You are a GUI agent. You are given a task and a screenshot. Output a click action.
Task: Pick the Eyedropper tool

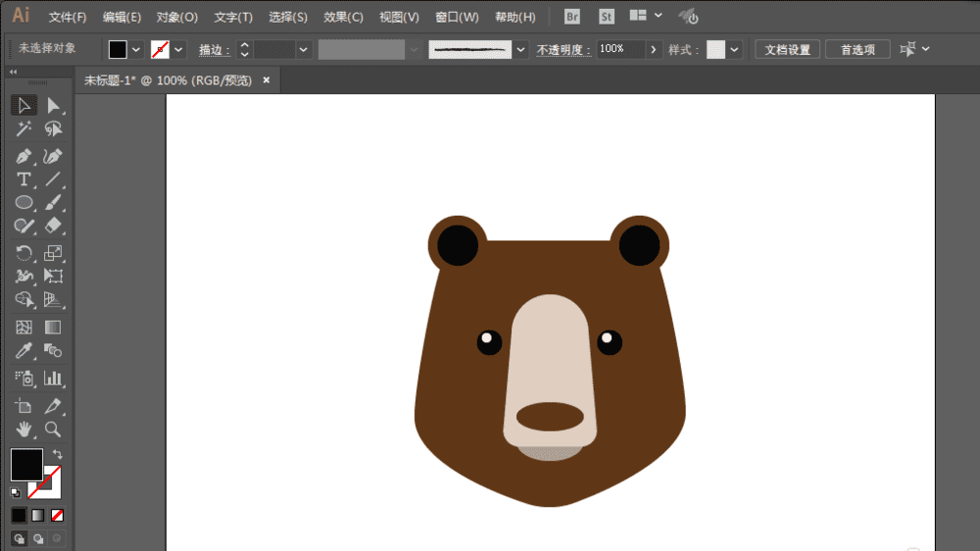[24, 351]
